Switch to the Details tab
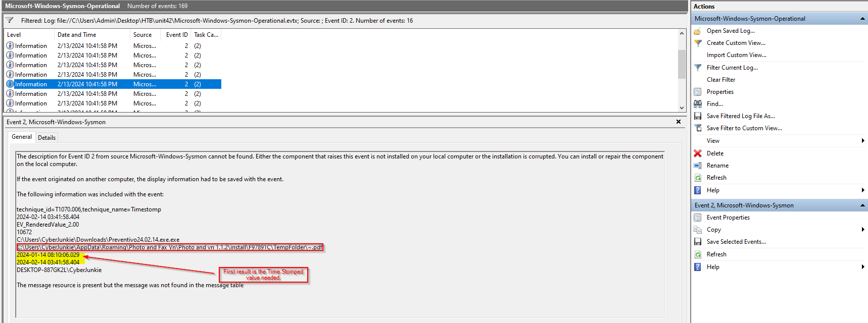This screenshot has width=868, height=323. (46, 138)
